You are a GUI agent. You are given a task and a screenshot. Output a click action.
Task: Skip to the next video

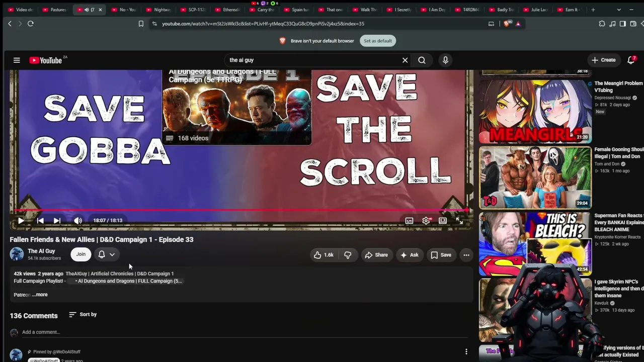[x=57, y=221]
